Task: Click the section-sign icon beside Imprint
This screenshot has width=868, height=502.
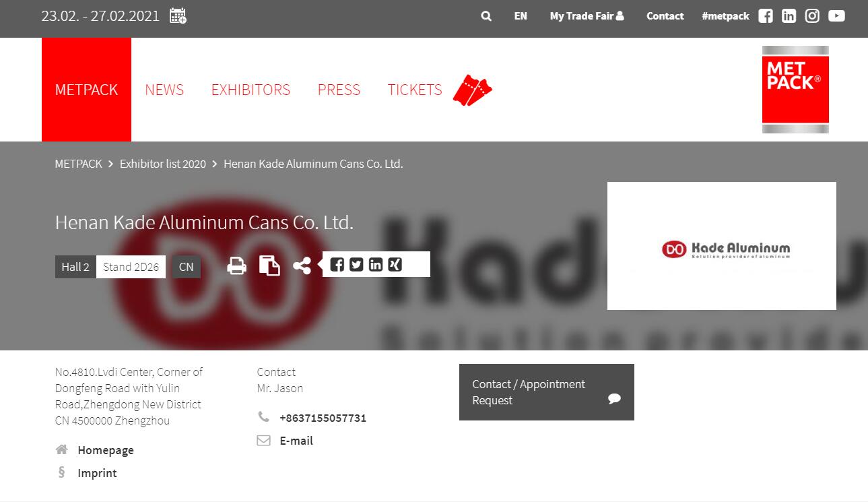Action: pyautogui.click(x=61, y=472)
